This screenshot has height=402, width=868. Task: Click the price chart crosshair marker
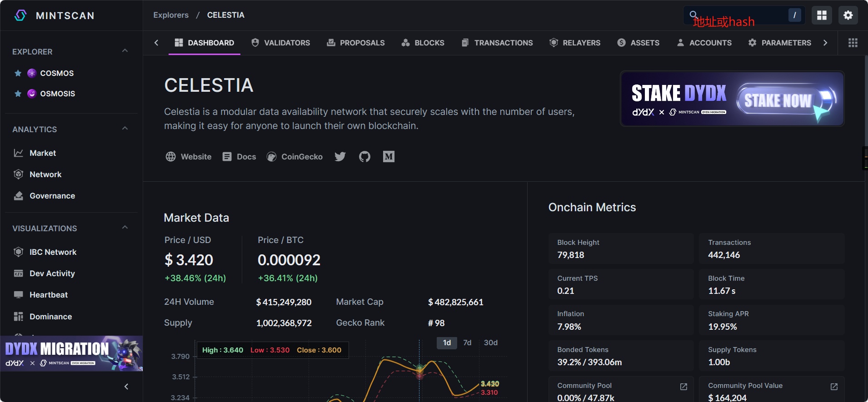pos(419,369)
